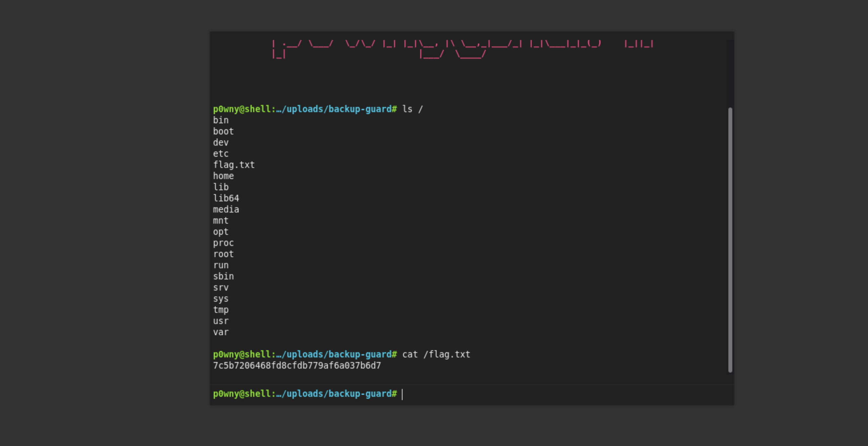The image size is (868, 446).
Task: Click the prompt before the 'ls /' command
Action: (x=305, y=109)
